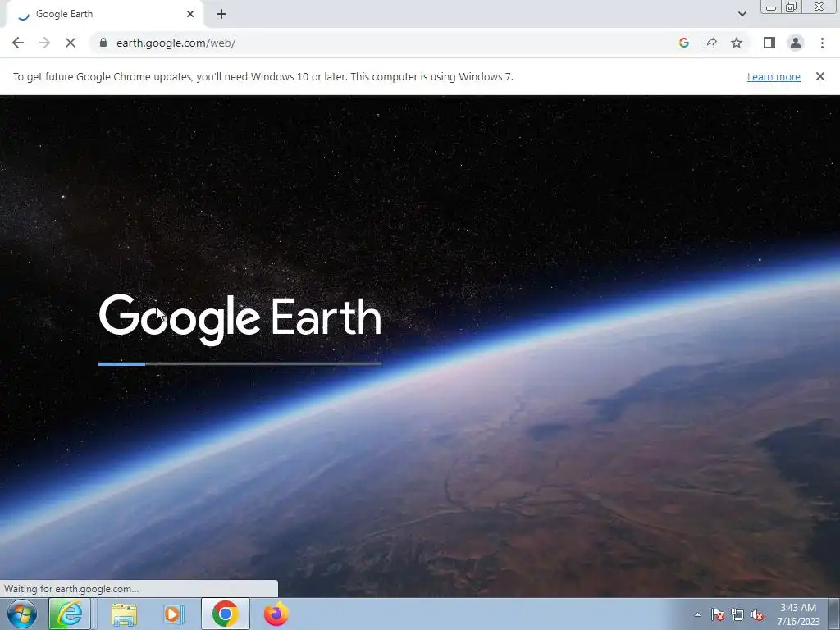Stop loading the Google Earth page
This screenshot has width=840, height=630.
click(71, 43)
